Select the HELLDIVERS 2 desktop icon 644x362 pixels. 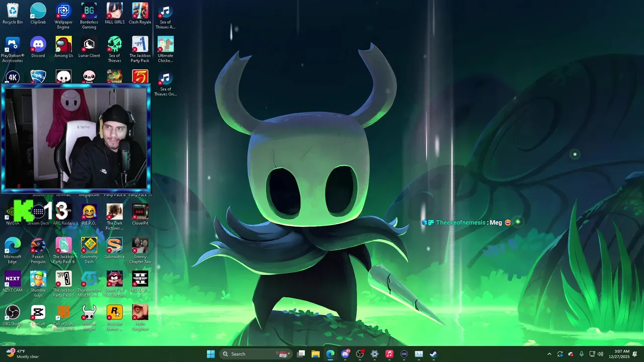click(140, 285)
